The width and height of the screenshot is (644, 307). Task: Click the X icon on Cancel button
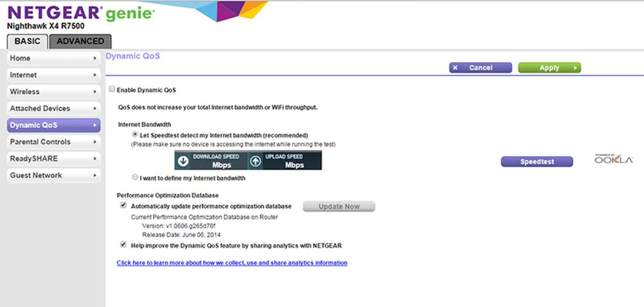pyautogui.click(x=455, y=68)
